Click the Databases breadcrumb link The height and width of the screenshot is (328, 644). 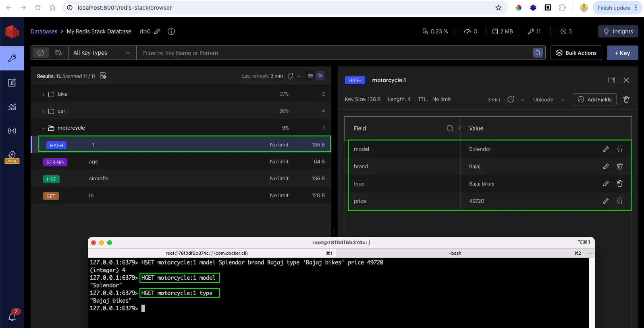point(44,31)
